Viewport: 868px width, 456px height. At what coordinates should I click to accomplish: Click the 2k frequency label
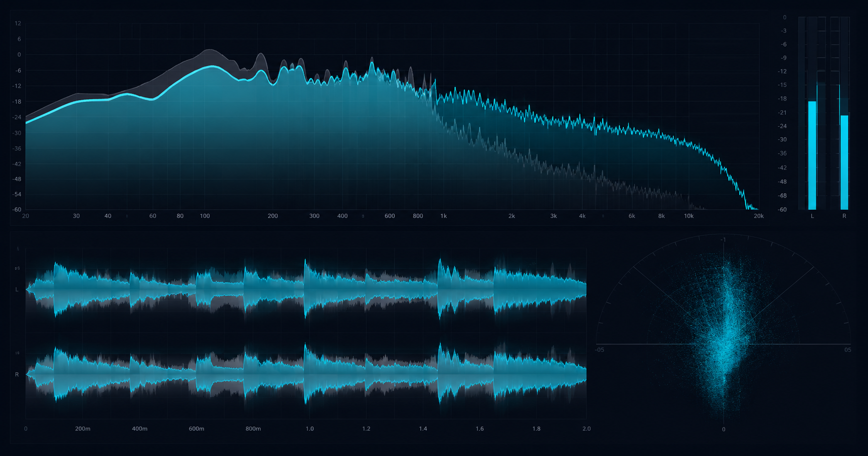coord(511,216)
